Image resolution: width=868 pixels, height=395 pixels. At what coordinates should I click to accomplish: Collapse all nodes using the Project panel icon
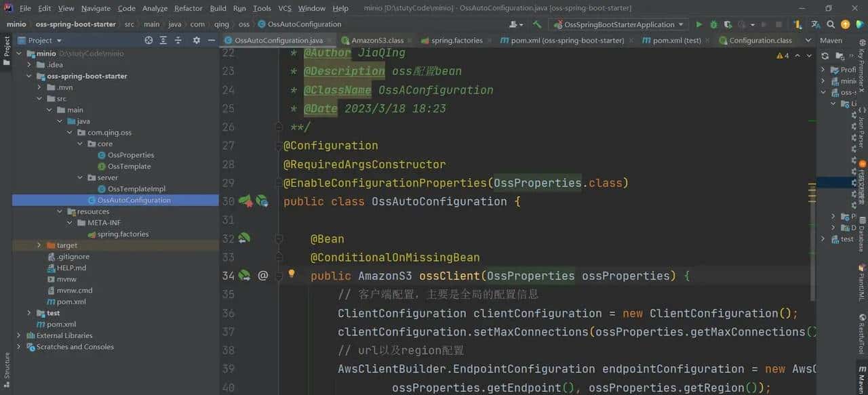tap(163, 40)
